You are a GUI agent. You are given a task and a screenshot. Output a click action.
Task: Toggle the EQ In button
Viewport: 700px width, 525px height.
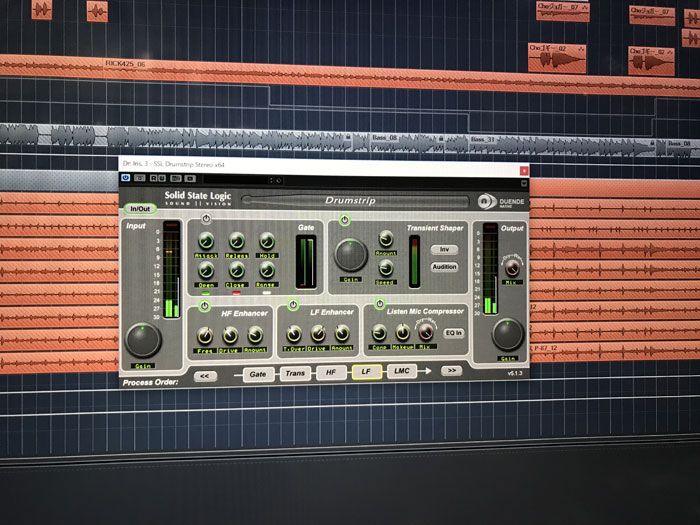point(454,333)
